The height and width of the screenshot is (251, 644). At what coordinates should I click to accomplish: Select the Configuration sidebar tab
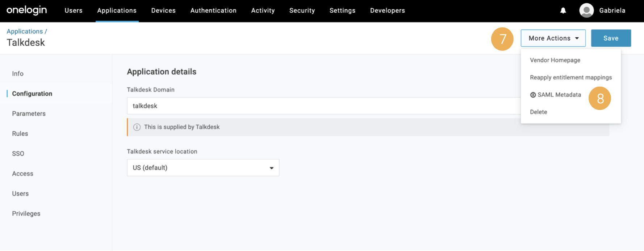tap(32, 94)
